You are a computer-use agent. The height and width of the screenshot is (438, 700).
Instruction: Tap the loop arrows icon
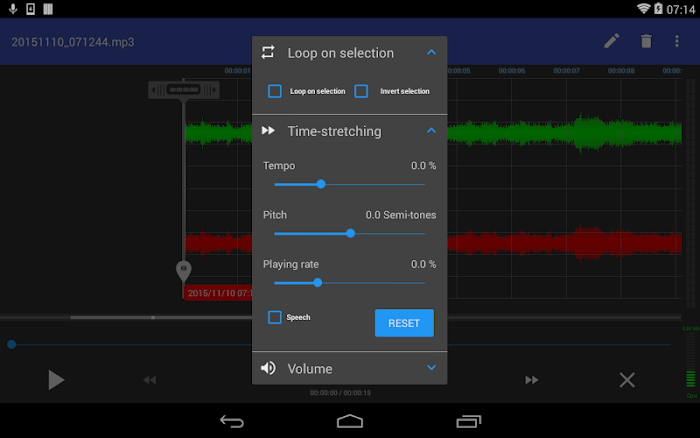[x=268, y=52]
